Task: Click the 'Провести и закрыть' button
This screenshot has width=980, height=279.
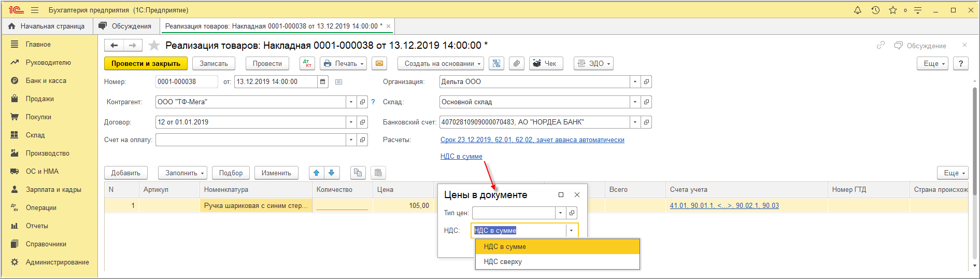Action: click(x=146, y=63)
